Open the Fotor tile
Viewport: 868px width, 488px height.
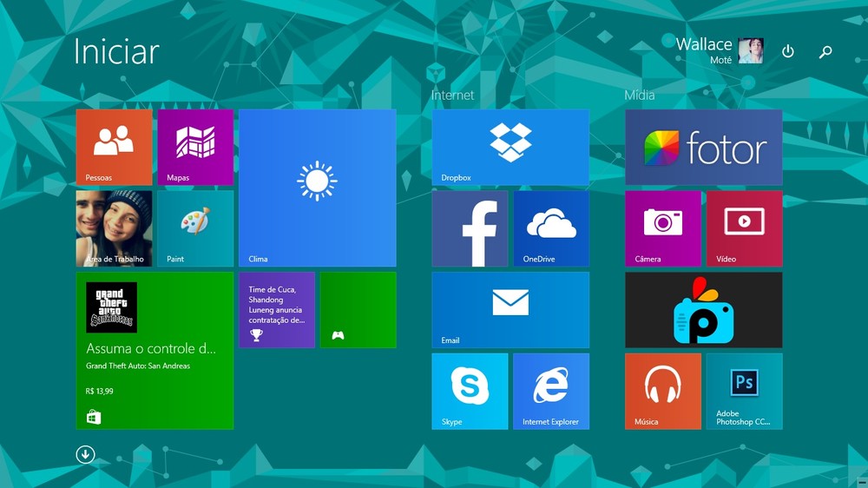(x=704, y=147)
